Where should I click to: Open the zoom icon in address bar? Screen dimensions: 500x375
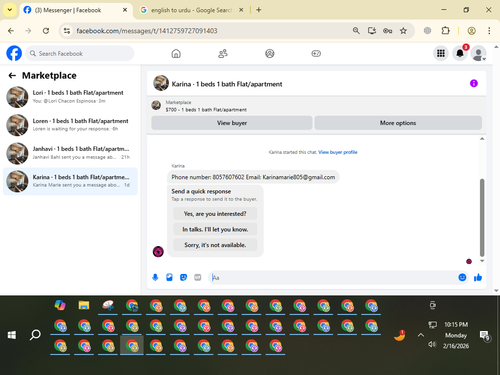coord(356,31)
